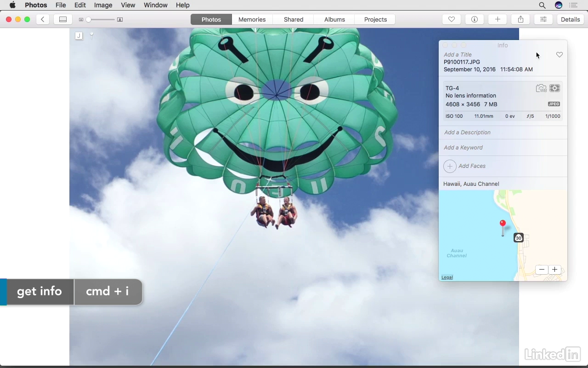Open the Projects tab
Screen dimensions: 588x368
click(375, 19)
